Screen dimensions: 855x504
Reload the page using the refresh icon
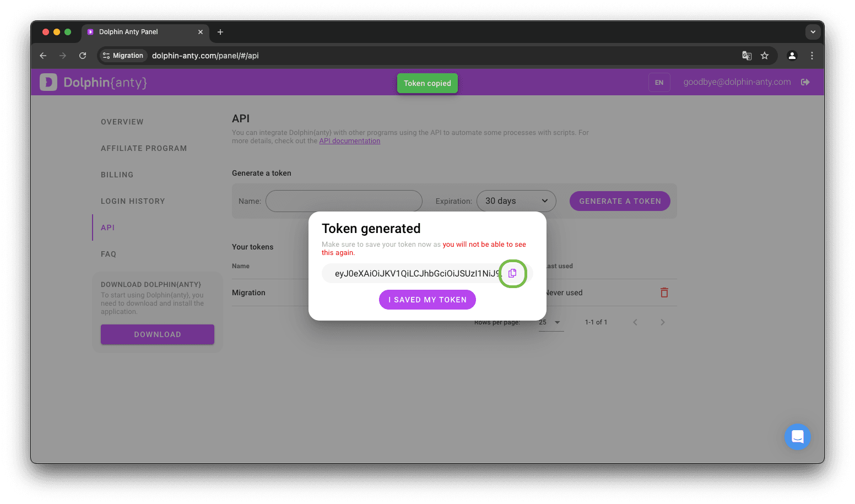click(x=83, y=56)
